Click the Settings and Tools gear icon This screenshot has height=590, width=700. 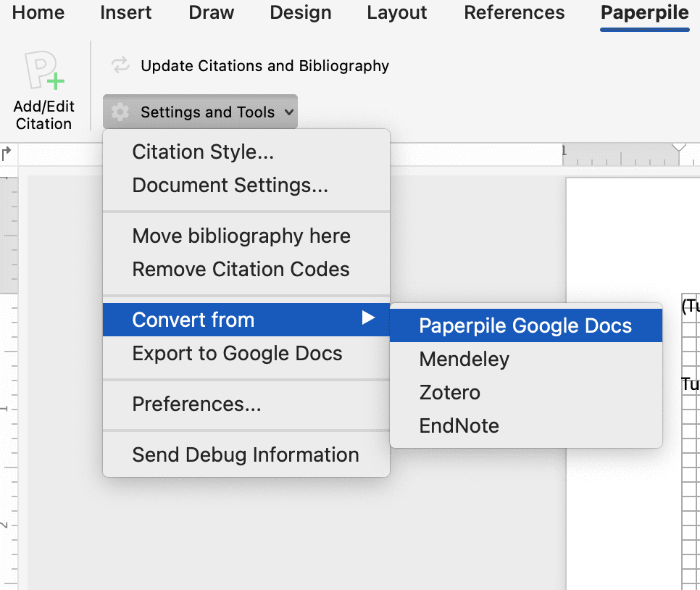[x=120, y=112]
